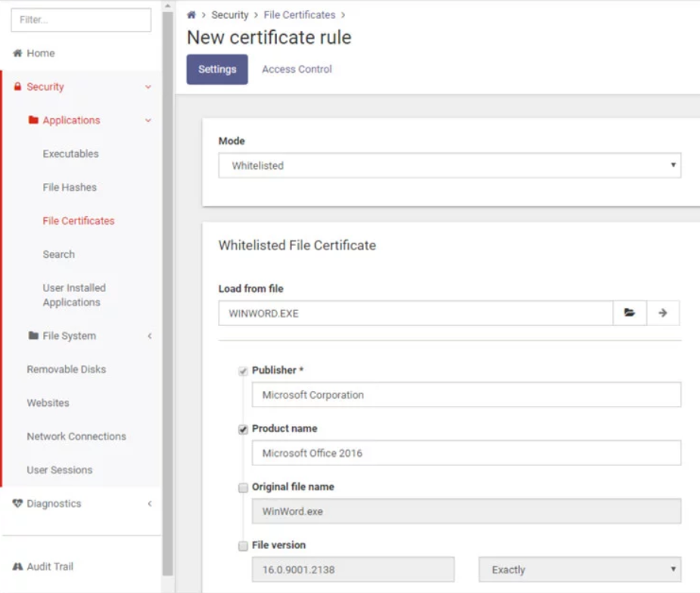Expand the File System submenu chevron
The height and width of the screenshot is (593, 700).
click(150, 336)
